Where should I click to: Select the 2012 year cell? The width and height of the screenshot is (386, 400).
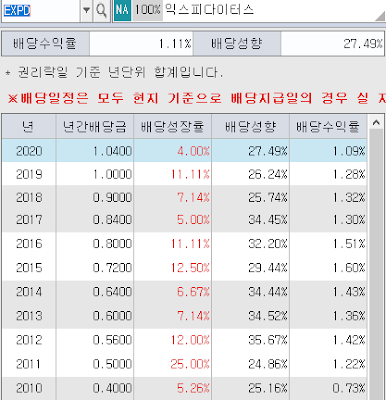(29, 340)
